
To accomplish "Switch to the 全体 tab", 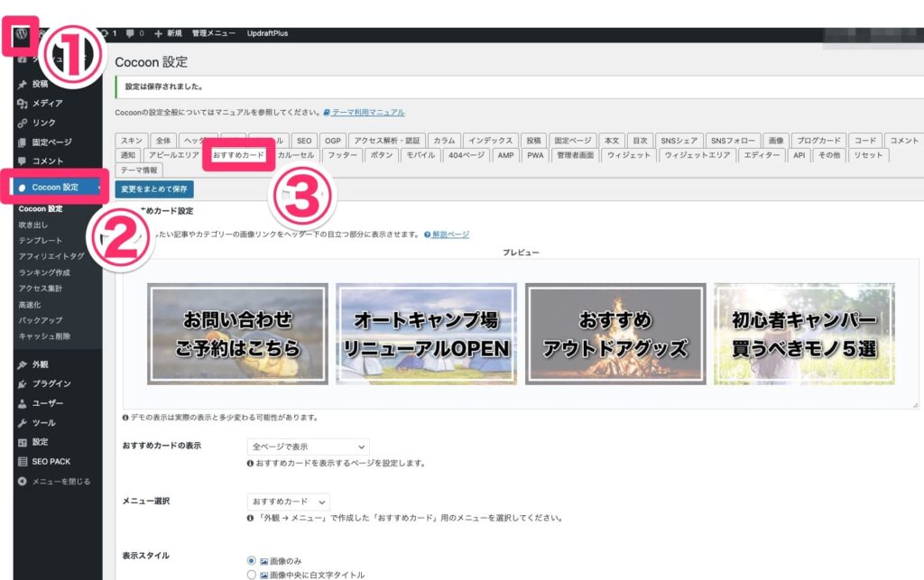I will click(163, 141).
